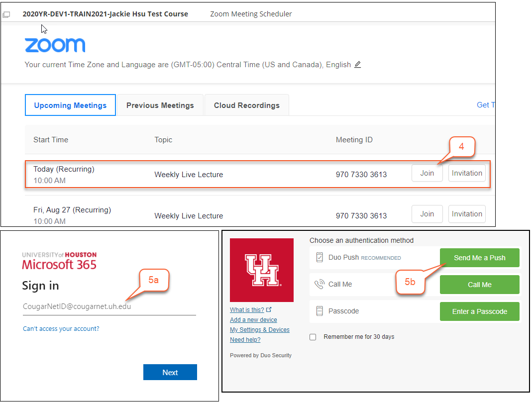Click today's Weekly Live Lecture topic
The image size is (532, 403).
tap(189, 174)
